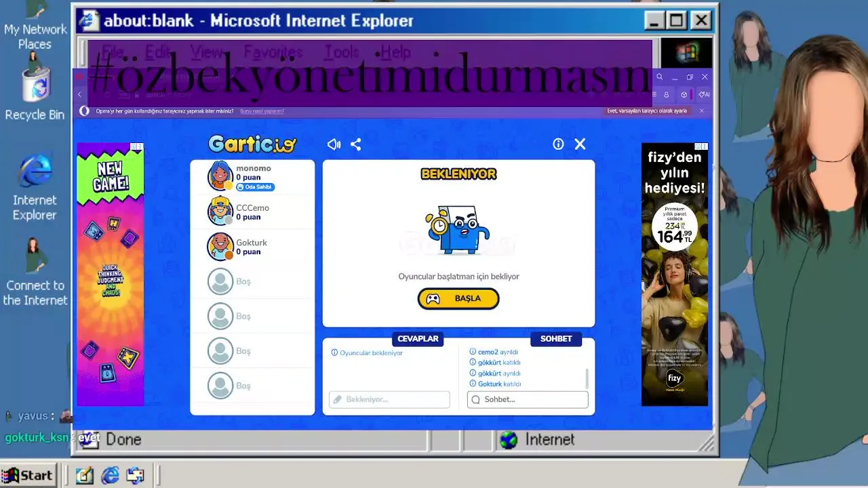Click the 'Done' status bar text

123,440
